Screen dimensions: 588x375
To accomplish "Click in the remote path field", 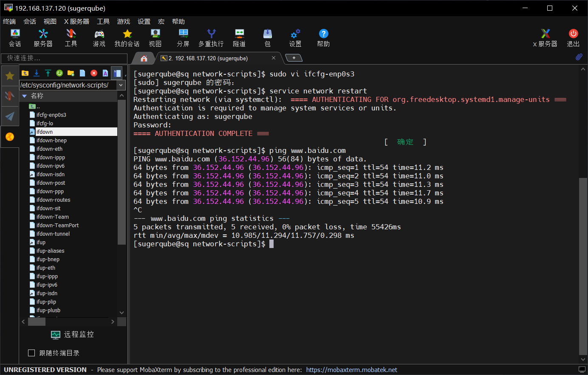I will pyautogui.click(x=68, y=85).
